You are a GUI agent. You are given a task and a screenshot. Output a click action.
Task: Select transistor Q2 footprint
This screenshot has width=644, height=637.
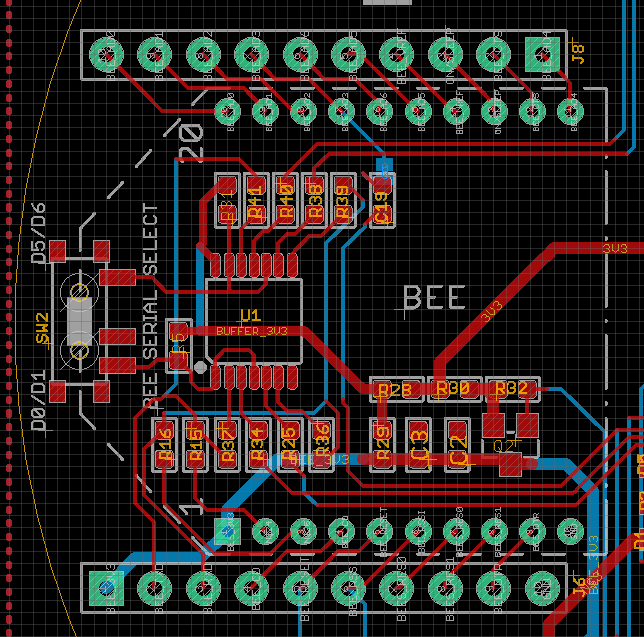(510, 445)
